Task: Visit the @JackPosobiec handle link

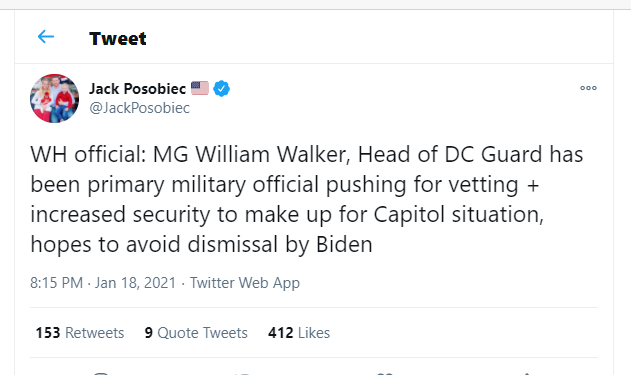Action: (x=139, y=108)
